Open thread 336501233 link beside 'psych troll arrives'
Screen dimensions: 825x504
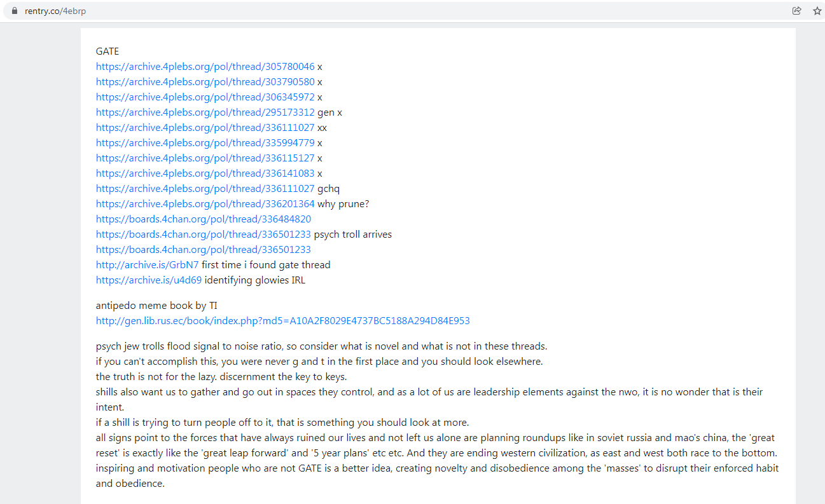pyautogui.click(x=204, y=235)
